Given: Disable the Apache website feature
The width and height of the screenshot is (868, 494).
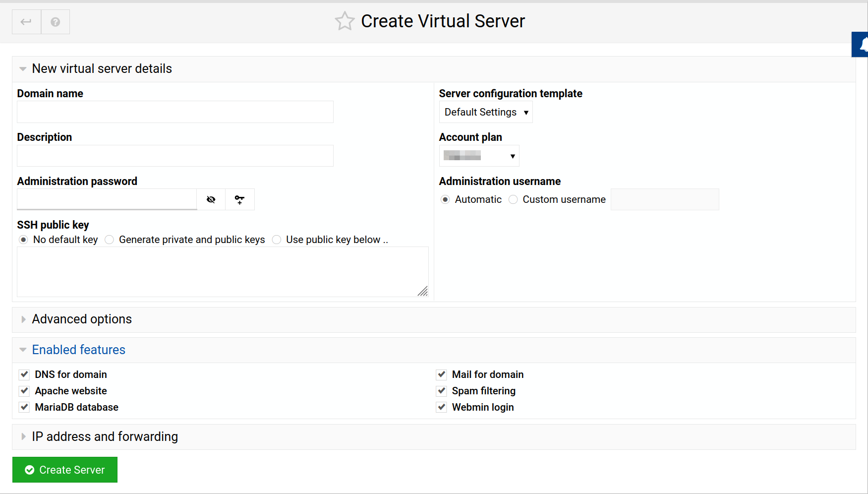Looking at the screenshot, I should [x=24, y=391].
